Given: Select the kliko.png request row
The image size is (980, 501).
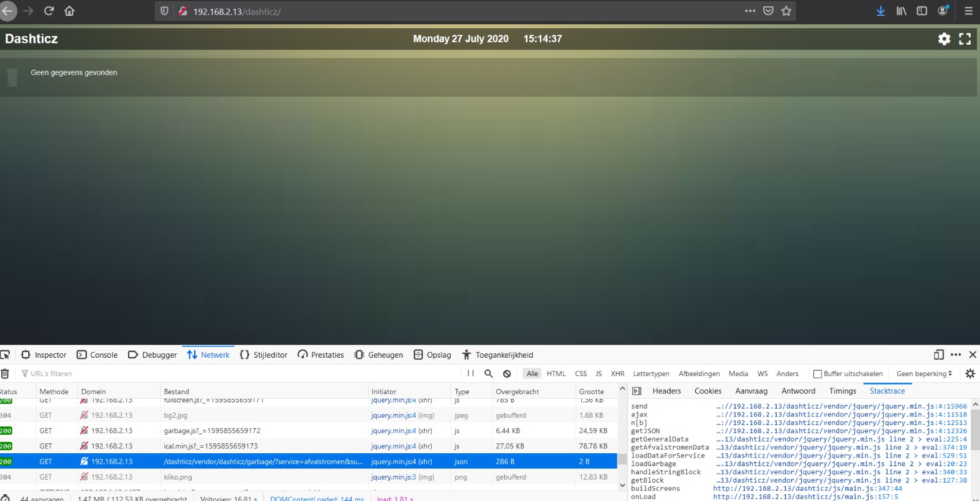Looking at the screenshot, I should [x=309, y=477].
